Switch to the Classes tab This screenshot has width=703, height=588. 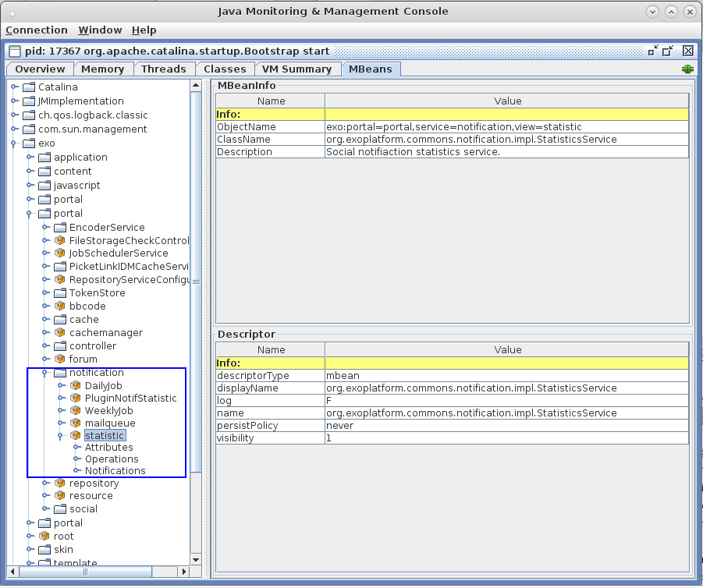(x=225, y=69)
